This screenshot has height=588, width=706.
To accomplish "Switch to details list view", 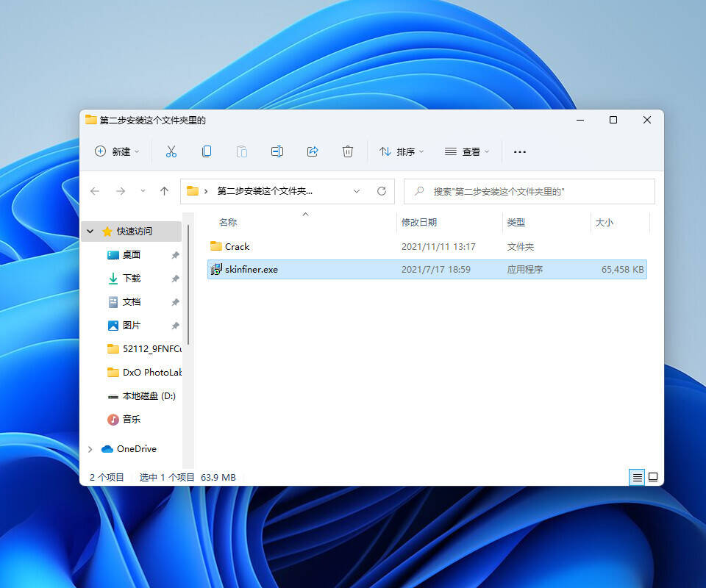I will pyautogui.click(x=637, y=477).
